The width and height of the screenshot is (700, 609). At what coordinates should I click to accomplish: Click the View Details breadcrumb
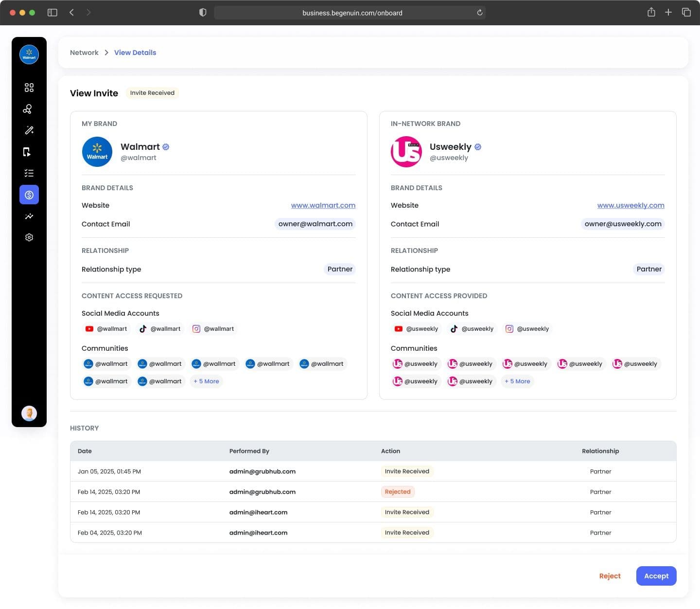(x=135, y=53)
